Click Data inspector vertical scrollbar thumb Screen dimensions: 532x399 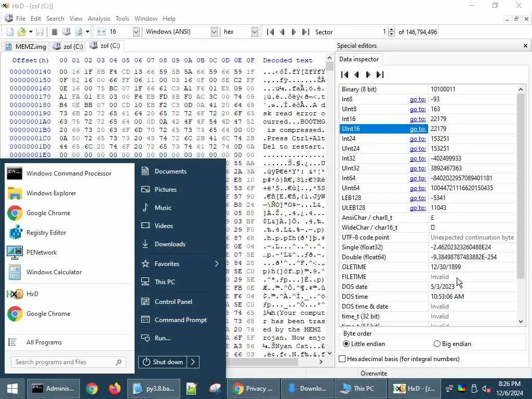pyautogui.click(x=521, y=186)
